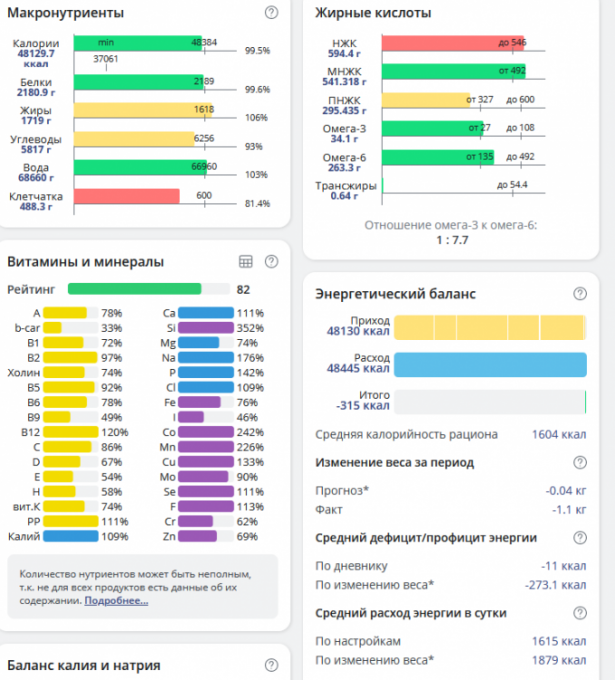
Task: Open help for Изменение веса за период
Action: (x=580, y=463)
